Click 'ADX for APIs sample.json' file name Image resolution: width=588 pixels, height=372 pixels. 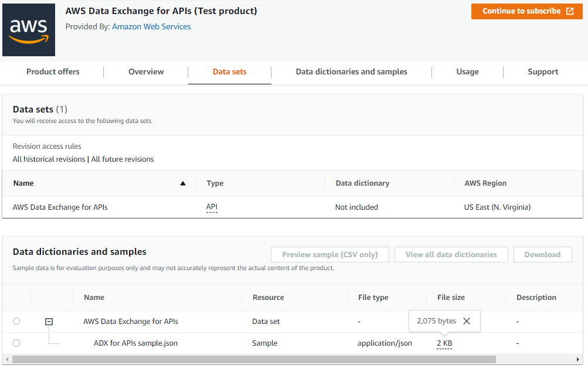click(x=135, y=343)
